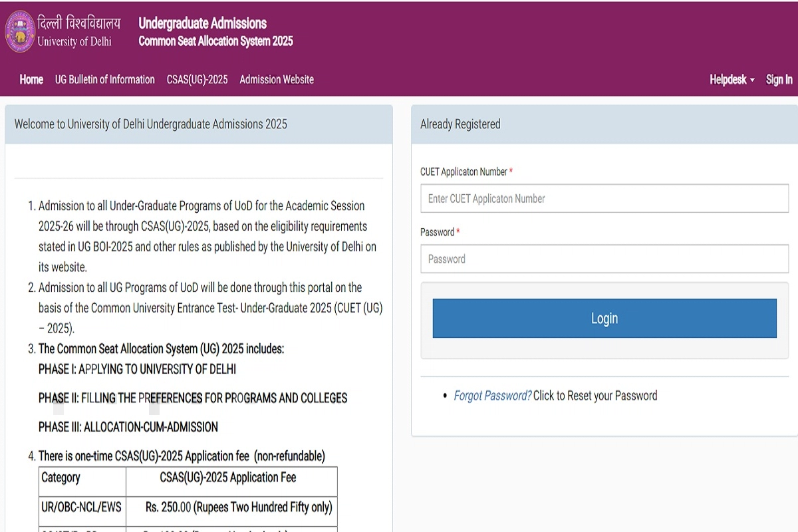Click the Hindi university name text

79,23
